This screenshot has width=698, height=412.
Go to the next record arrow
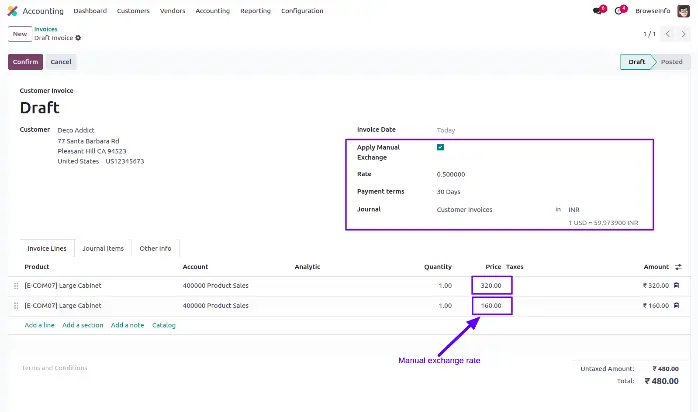click(x=683, y=34)
